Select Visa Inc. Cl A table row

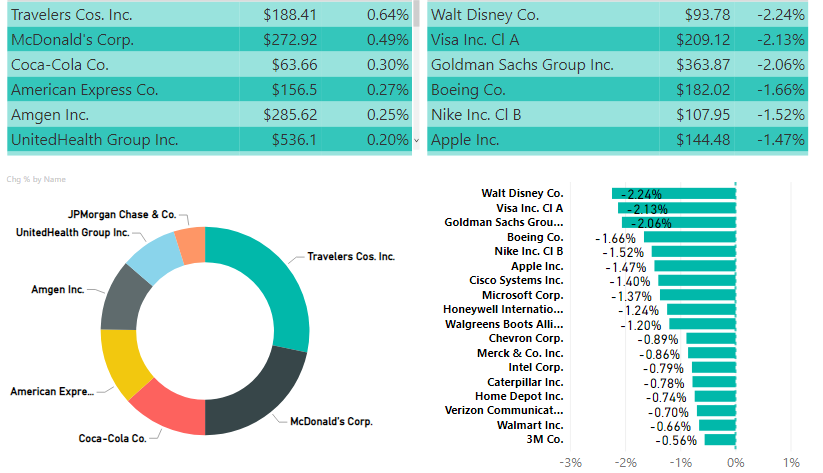tap(617, 40)
